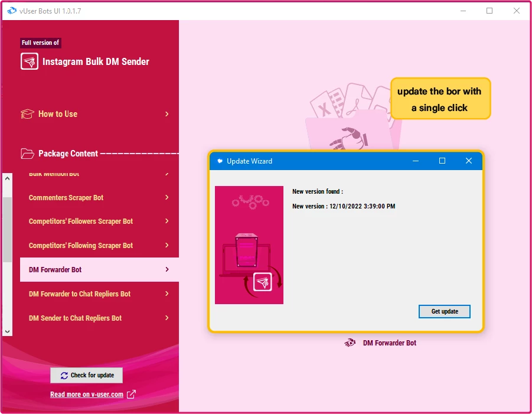The height and width of the screenshot is (414, 532).
Task: Maximize the vUser Bots UI main window
Action: tap(489, 11)
